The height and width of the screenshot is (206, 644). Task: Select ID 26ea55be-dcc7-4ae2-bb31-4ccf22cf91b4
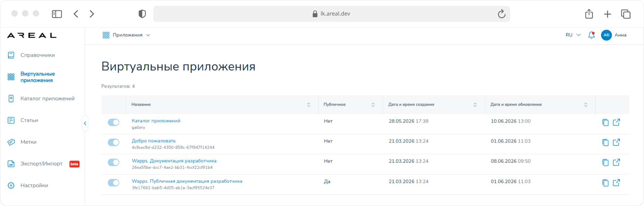(172, 168)
